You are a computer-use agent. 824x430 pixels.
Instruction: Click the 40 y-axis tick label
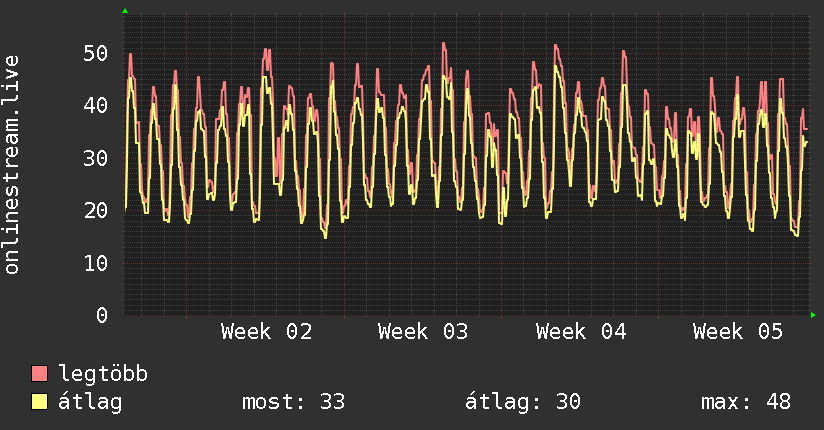click(96, 106)
